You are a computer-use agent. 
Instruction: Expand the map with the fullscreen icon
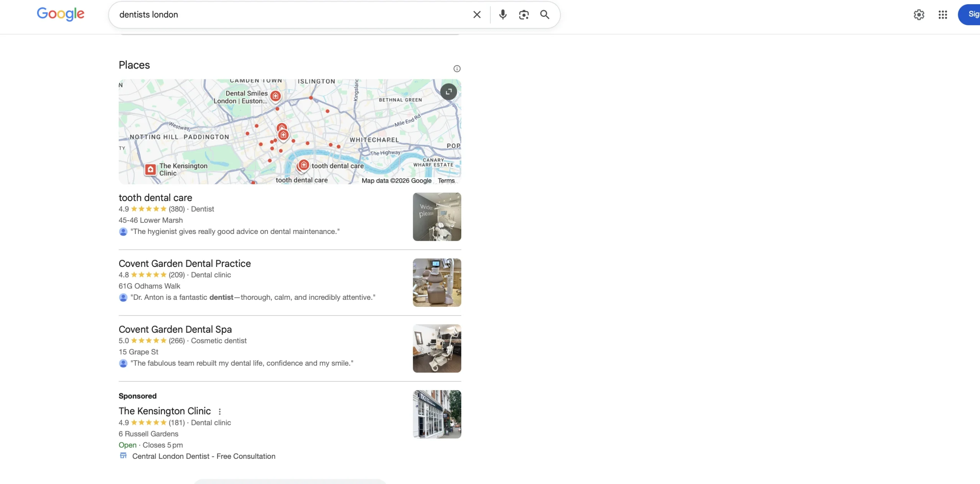click(448, 92)
